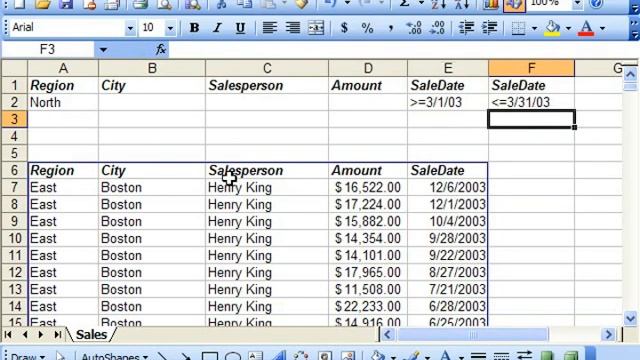Click horizontal scrollbar left arrow

[387, 335]
